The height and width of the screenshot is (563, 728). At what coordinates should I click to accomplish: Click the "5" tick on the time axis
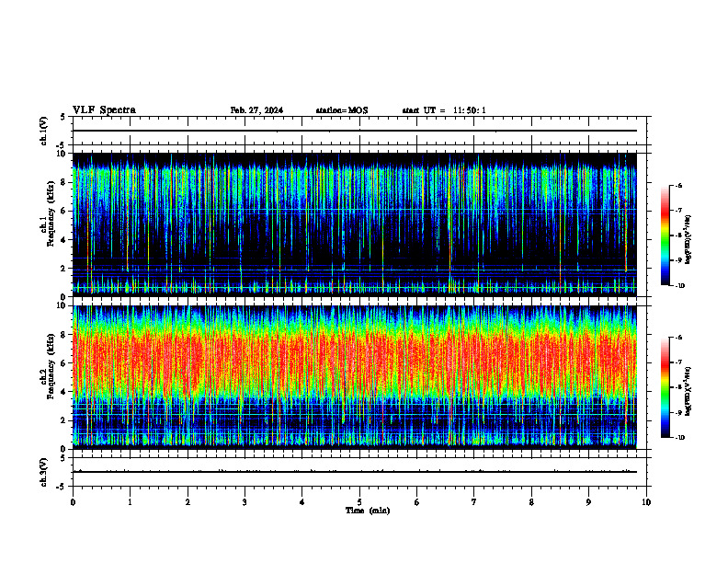pyautogui.click(x=359, y=502)
